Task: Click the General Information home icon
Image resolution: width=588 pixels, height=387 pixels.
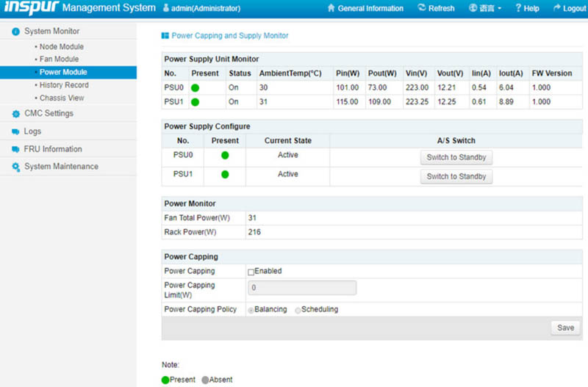Action: [x=331, y=9]
